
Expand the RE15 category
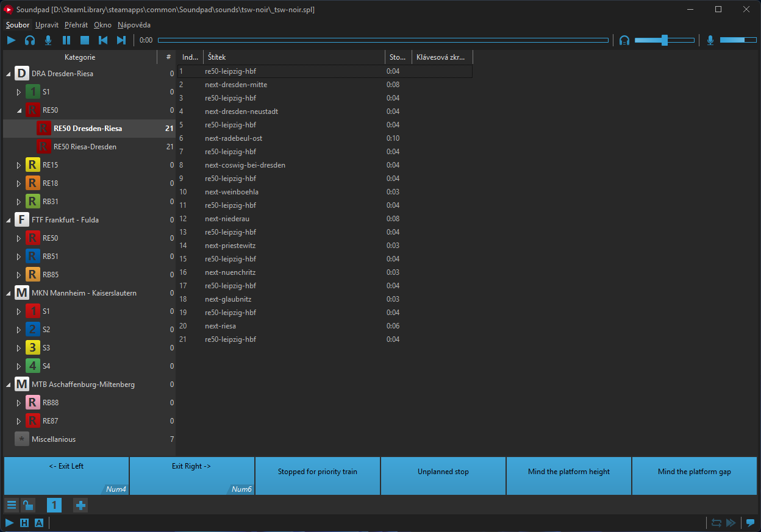[x=19, y=165]
